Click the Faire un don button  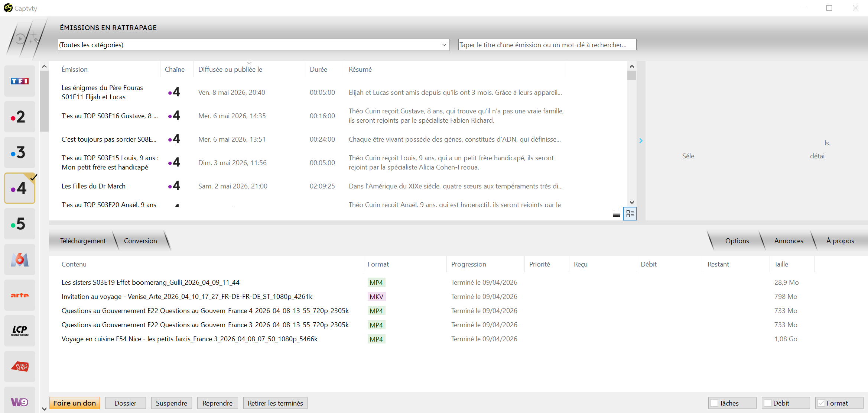click(x=74, y=403)
